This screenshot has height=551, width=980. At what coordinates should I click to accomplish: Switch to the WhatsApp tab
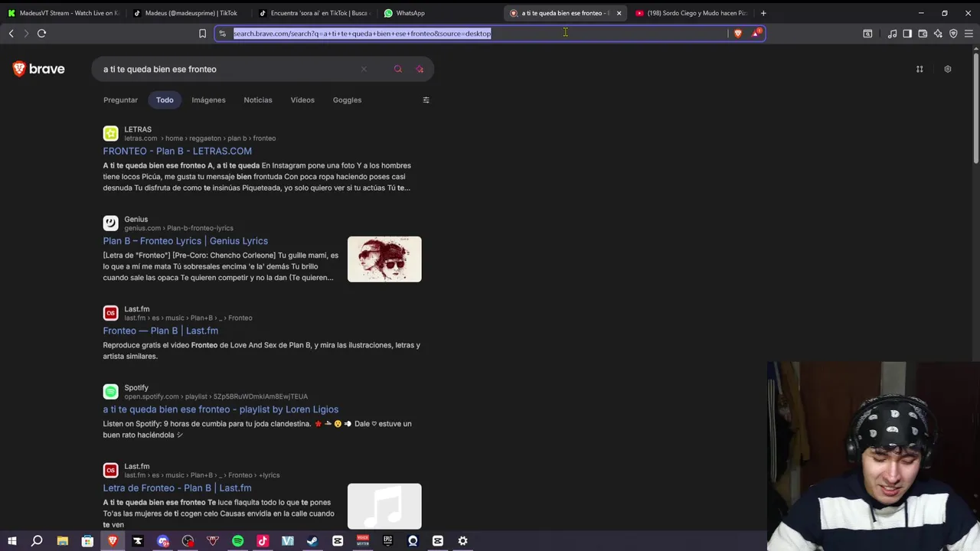[x=438, y=13]
